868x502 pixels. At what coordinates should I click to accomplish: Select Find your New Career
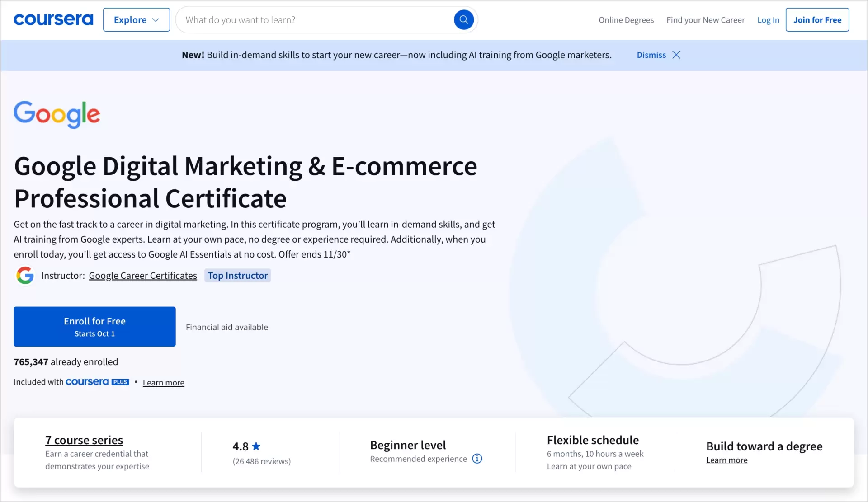tap(706, 20)
